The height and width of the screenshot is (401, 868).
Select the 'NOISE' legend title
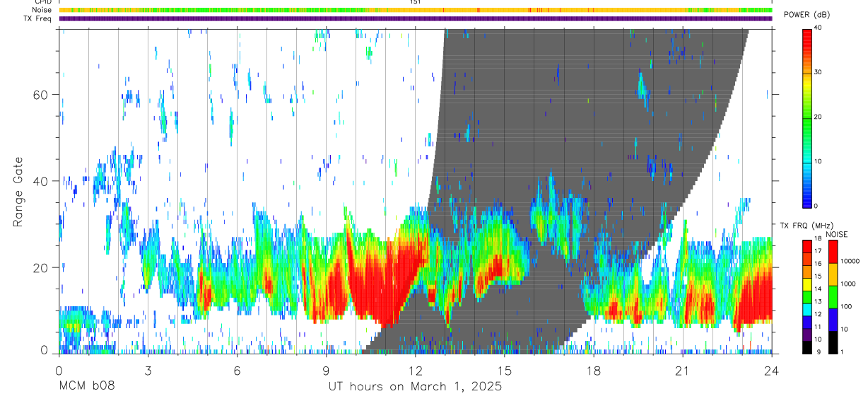(x=836, y=235)
